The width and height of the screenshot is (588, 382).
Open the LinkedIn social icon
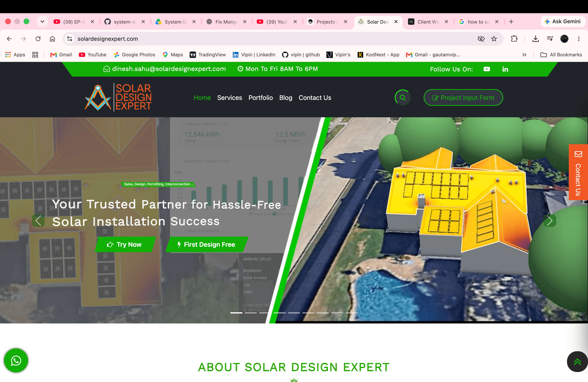505,69
